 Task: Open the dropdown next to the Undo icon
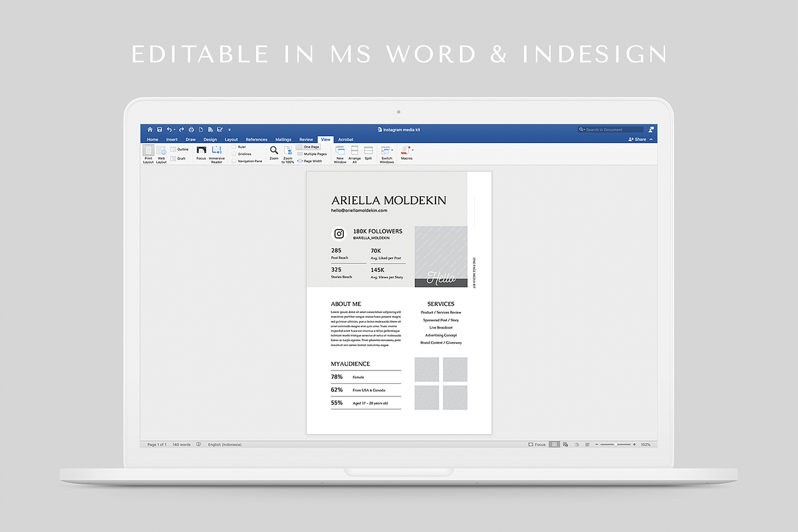[x=174, y=130]
